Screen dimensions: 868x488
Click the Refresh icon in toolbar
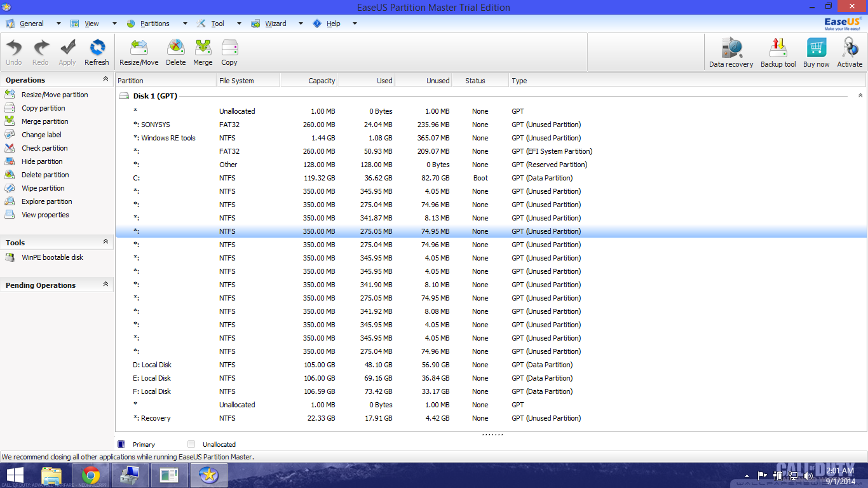click(x=97, y=48)
